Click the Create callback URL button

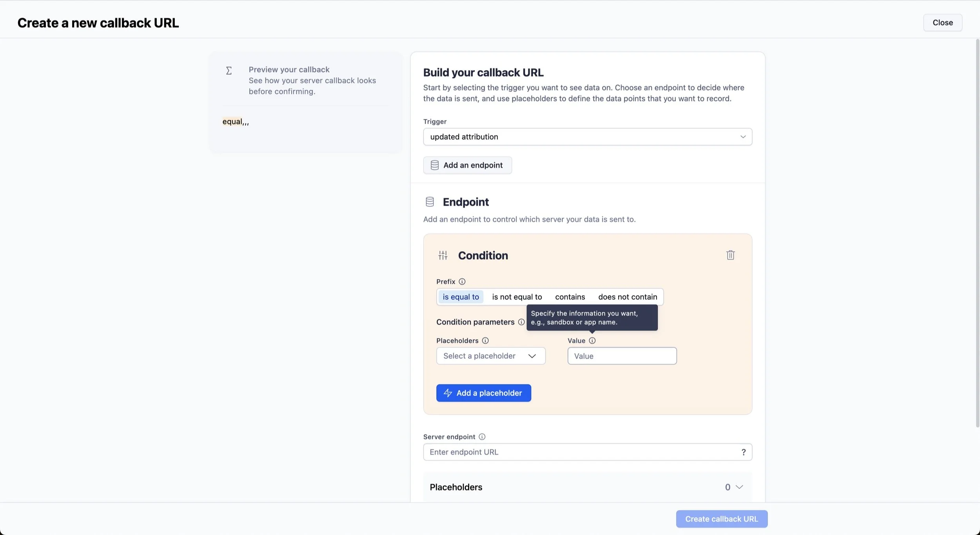721,519
